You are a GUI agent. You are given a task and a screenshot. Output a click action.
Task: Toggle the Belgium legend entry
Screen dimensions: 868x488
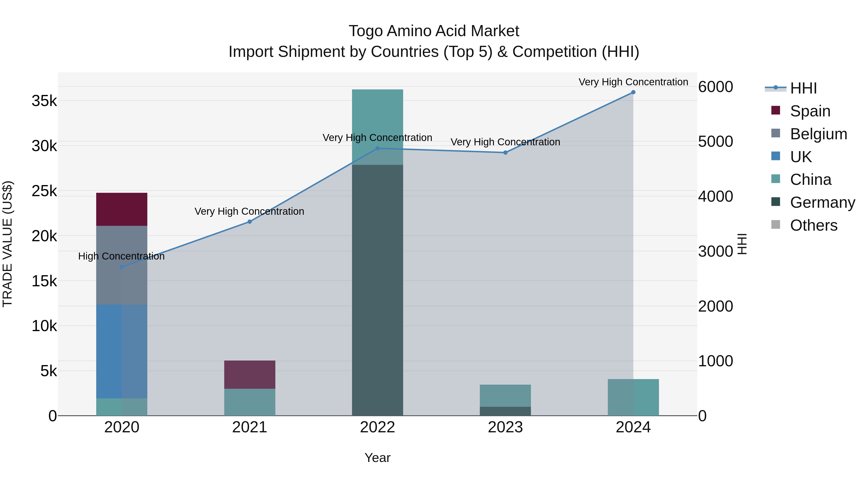[809, 134]
